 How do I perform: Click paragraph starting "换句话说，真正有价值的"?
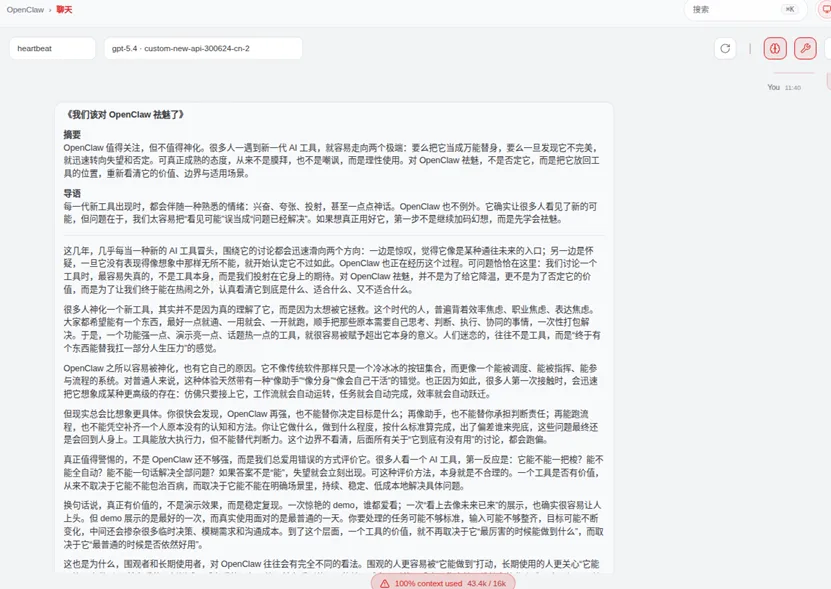(x=333, y=525)
